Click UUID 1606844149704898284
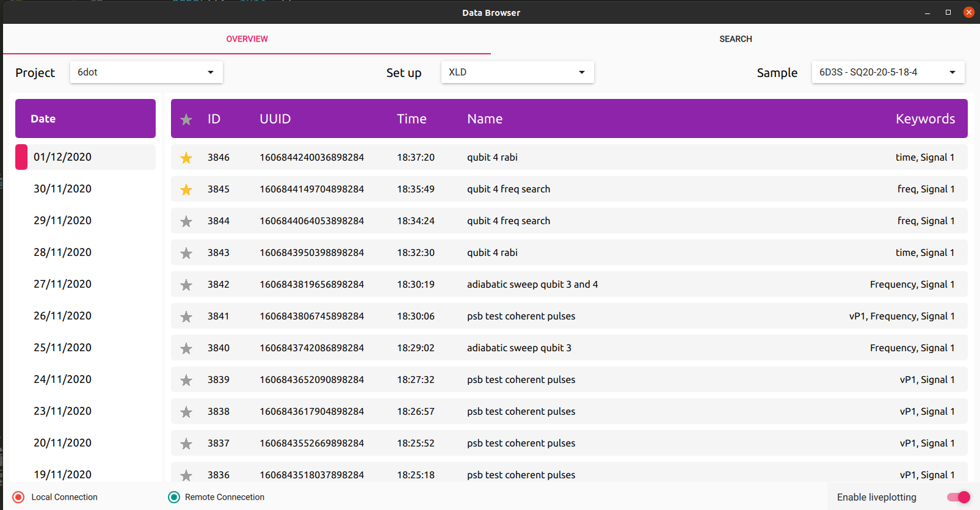 click(312, 189)
